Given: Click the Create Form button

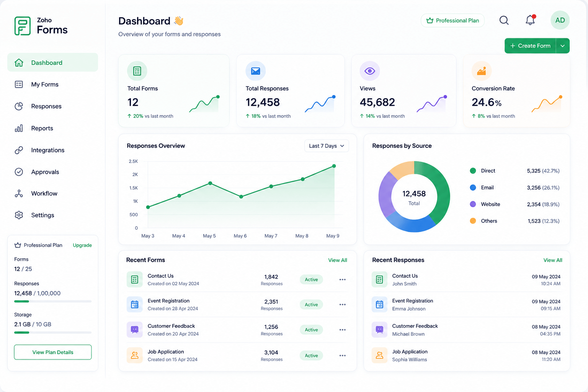Looking at the screenshot, I should point(530,46).
